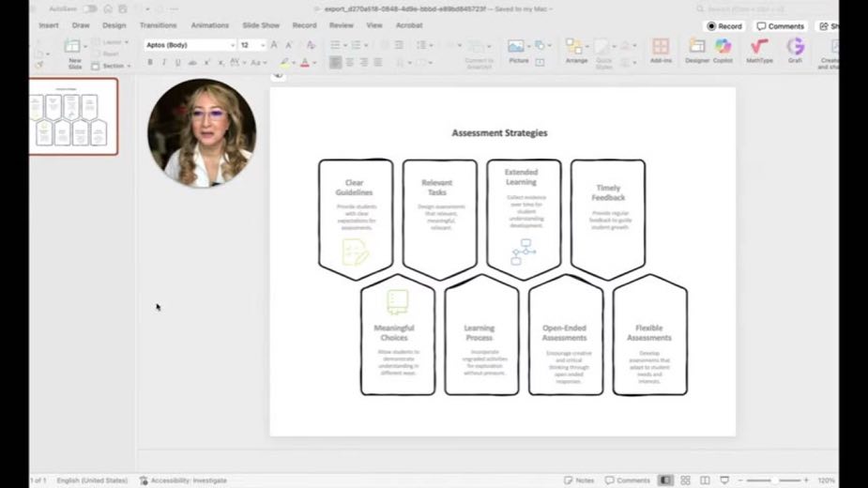
Task: Apply italic formatting
Action: (164, 63)
